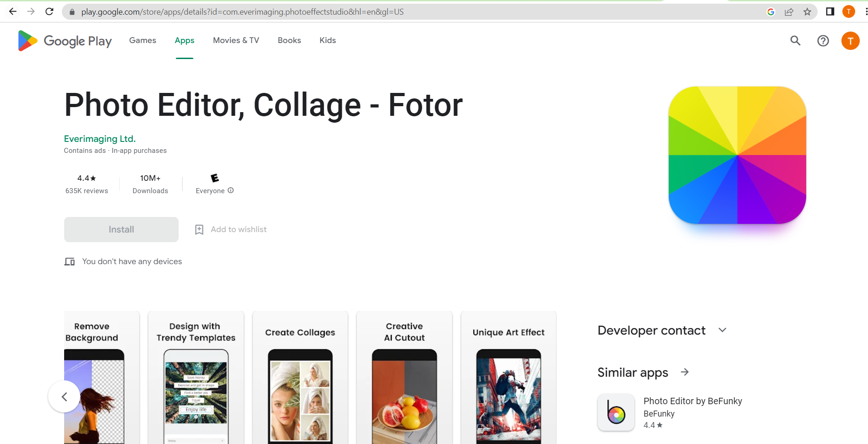Open the Design with Trendy Templates screenshot
The height and width of the screenshot is (444, 868).
coord(196,378)
